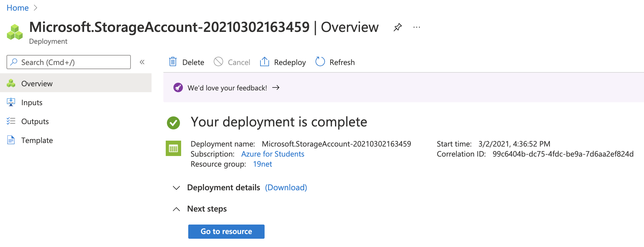
Task: Click the Delete toolbar label
Action: (193, 62)
